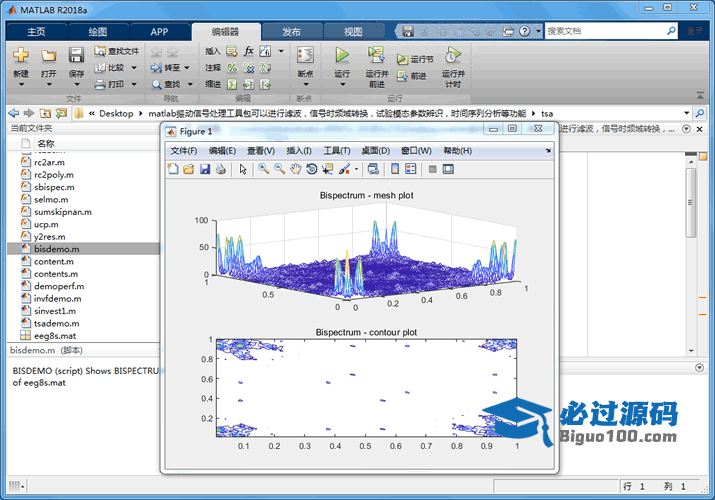Open the Run (运行) dropdown arrow

(342, 85)
